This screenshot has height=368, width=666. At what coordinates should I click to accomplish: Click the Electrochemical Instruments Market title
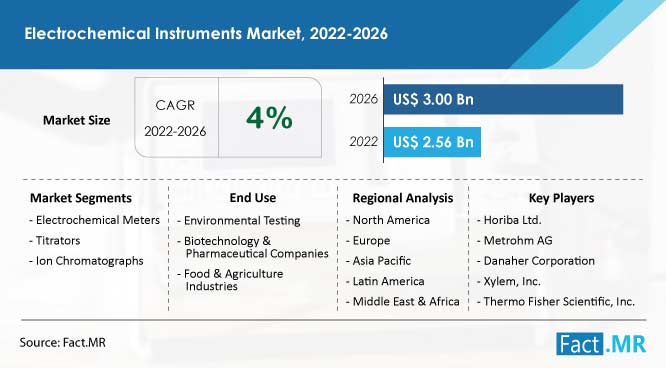click(x=206, y=34)
